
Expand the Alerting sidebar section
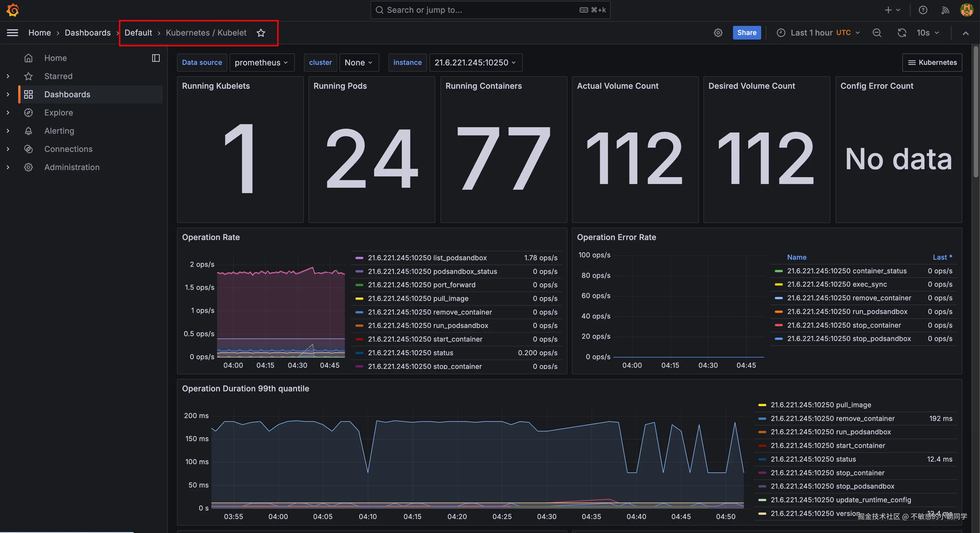(8, 131)
